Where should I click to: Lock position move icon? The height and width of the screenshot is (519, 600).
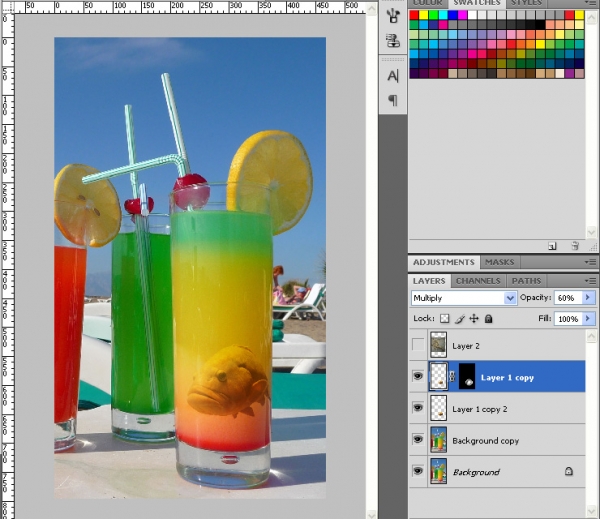coord(474,318)
